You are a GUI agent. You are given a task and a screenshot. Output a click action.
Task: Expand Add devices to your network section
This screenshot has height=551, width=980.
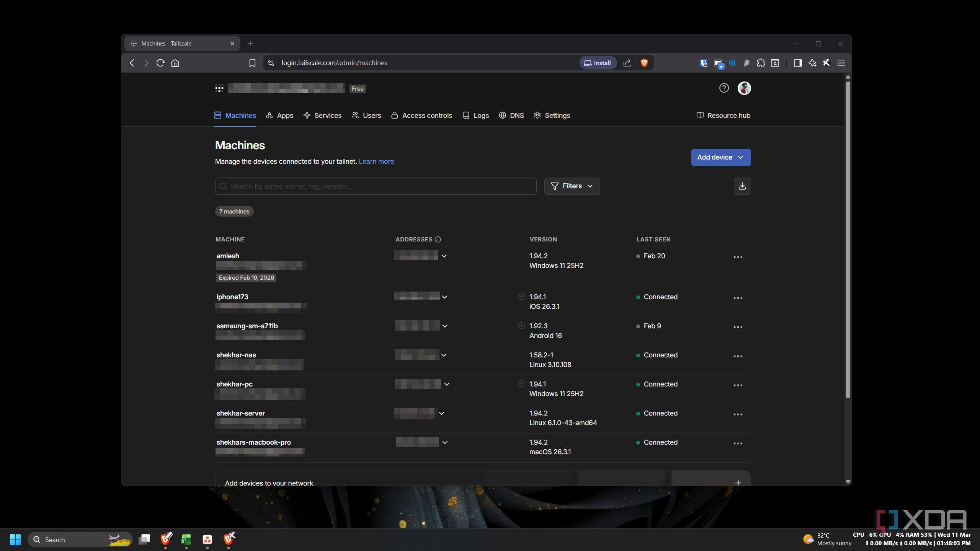[x=738, y=483]
